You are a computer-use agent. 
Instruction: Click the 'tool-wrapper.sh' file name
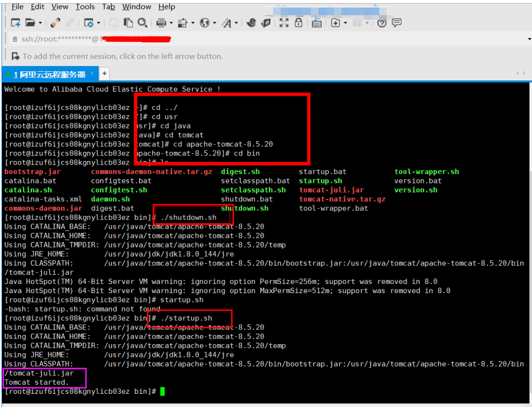426,172
